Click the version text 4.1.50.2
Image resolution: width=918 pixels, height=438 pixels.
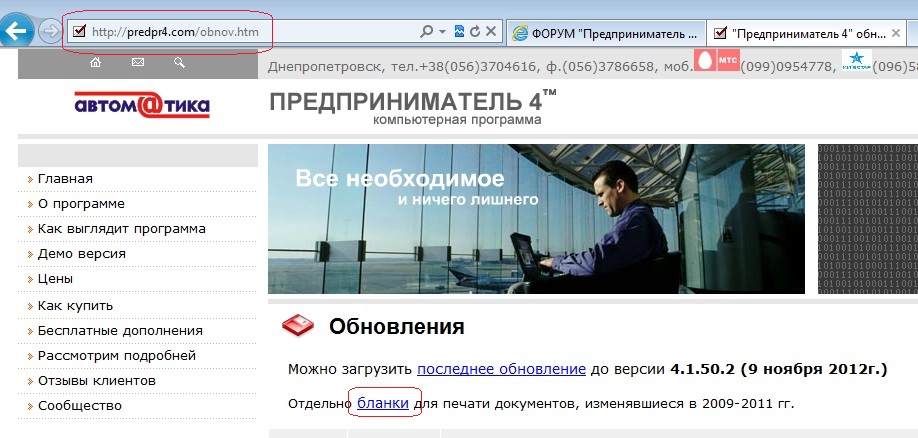point(703,369)
